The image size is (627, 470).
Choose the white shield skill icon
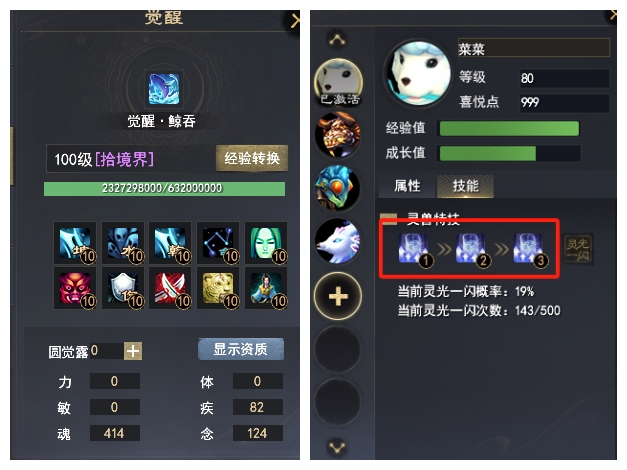123,288
